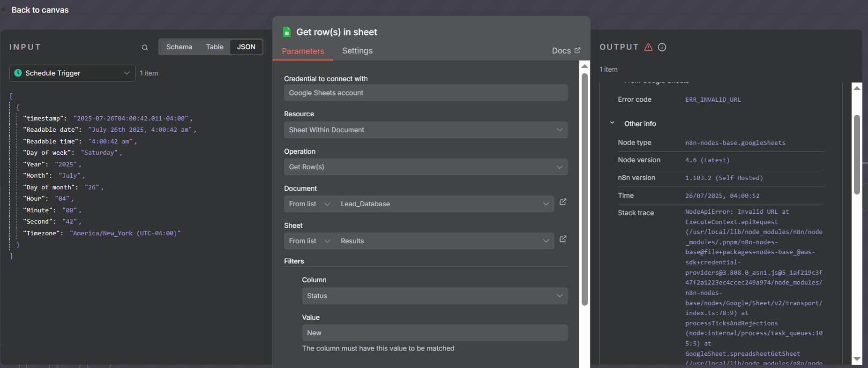This screenshot has width=868, height=368.
Task: Open the Resource dropdown, Sheet Within Document
Action: [x=426, y=130]
